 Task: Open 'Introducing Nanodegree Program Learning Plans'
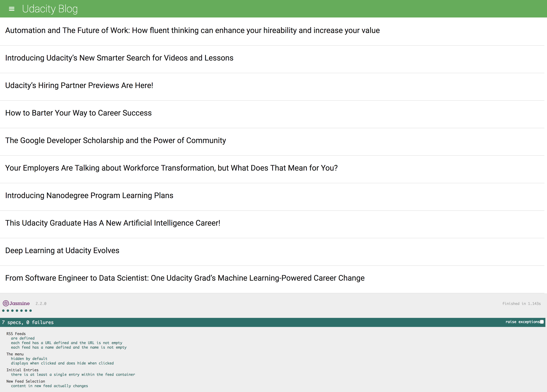89,195
